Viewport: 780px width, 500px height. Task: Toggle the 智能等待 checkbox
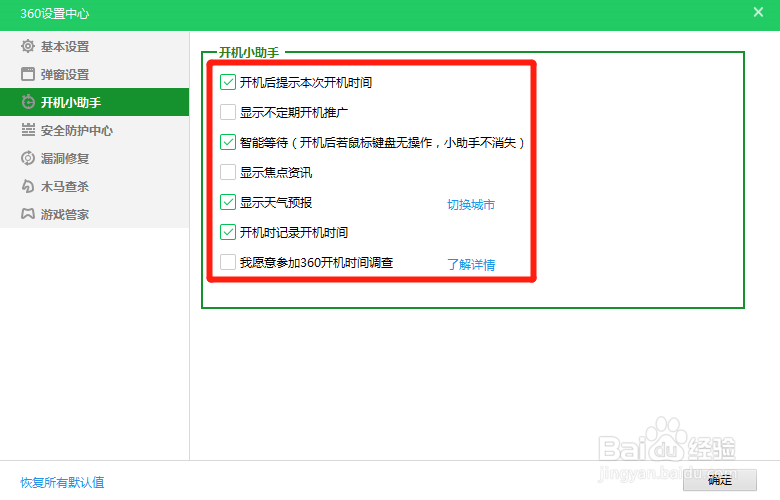[228, 142]
